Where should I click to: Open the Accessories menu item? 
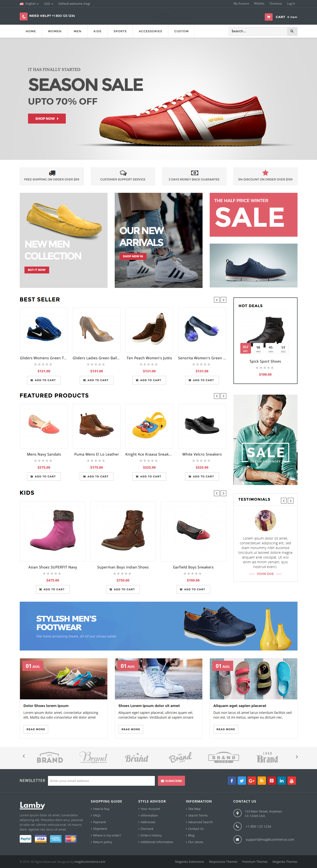pyautogui.click(x=150, y=31)
